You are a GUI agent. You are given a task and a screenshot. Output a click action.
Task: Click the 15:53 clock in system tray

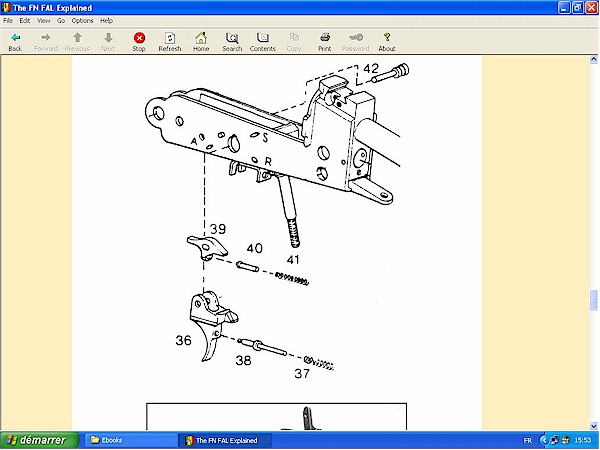tap(583, 440)
